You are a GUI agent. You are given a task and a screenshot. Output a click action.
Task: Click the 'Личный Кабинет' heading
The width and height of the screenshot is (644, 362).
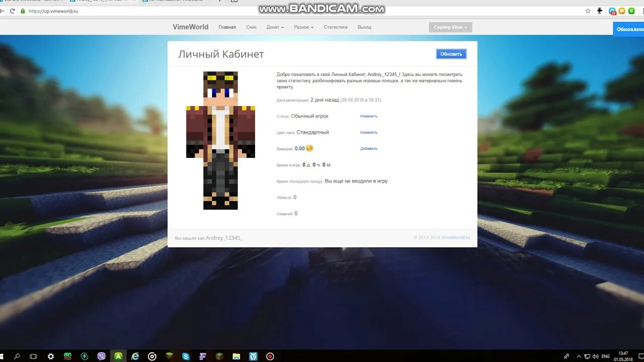(x=221, y=54)
